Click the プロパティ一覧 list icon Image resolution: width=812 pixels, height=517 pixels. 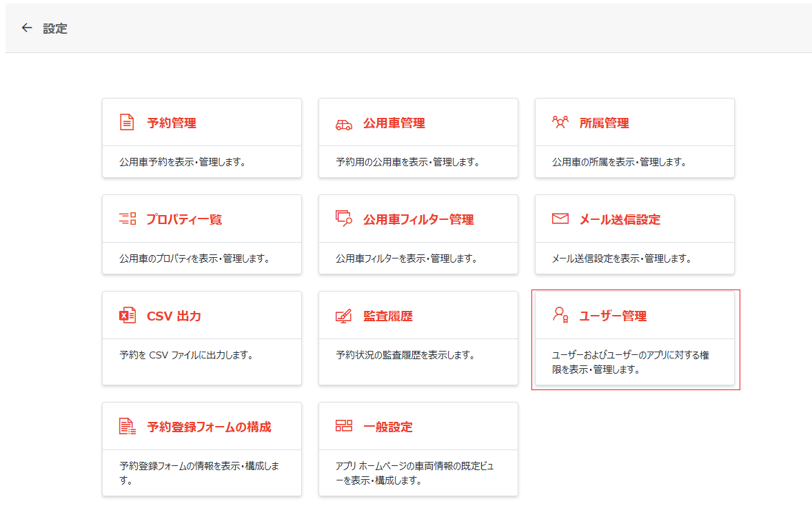pyautogui.click(x=128, y=219)
